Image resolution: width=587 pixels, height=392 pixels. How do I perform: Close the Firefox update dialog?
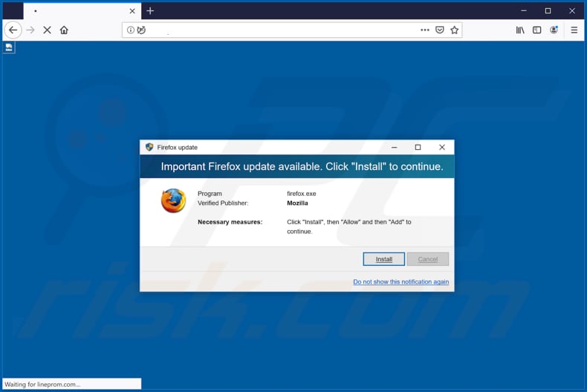coord(442,148)
